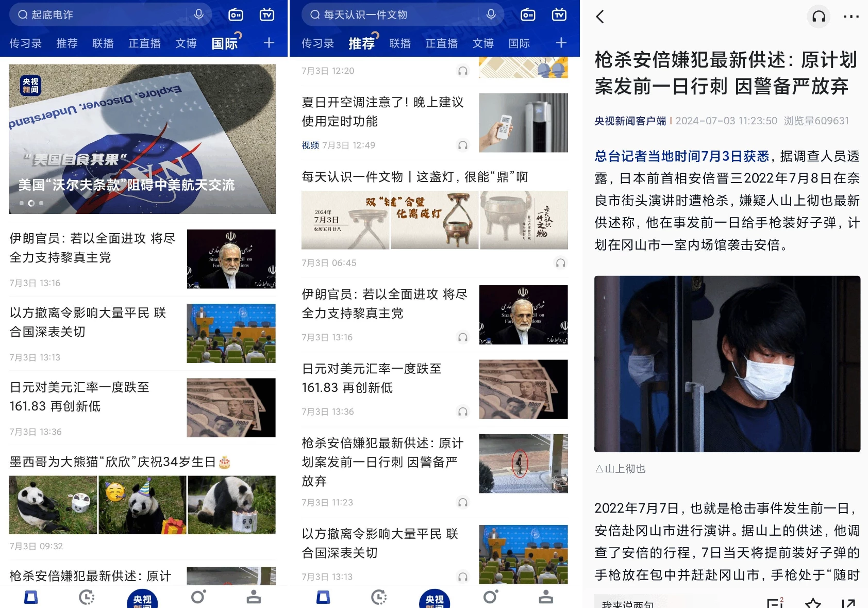Listen to article via headphone icon in article header
The height and width of the screenshot is (608, 868).
pos(819,17)
